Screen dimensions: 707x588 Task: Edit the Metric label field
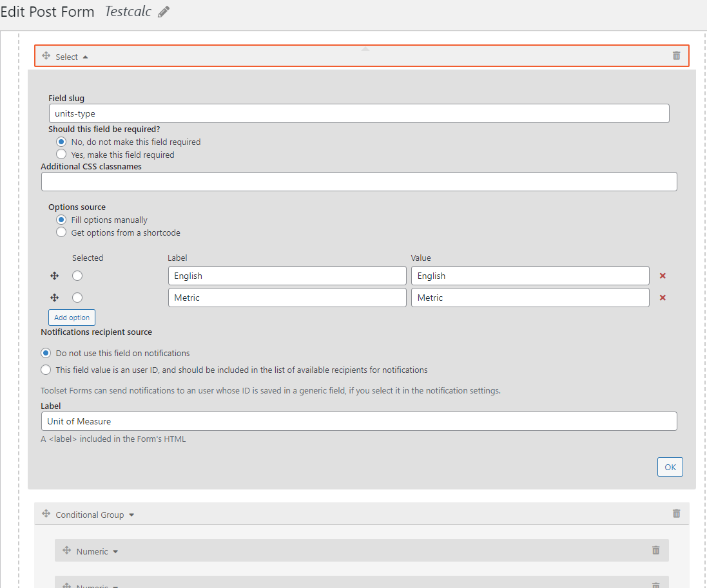point(287,298)
